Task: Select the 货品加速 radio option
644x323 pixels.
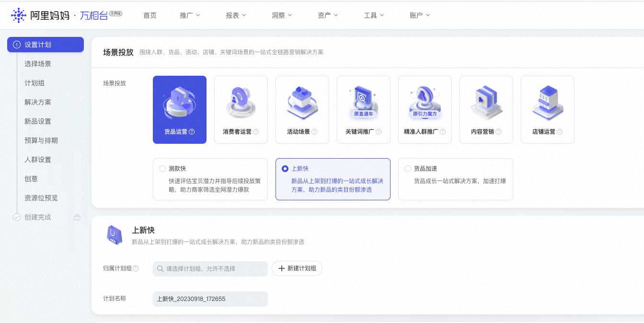Action: [x=408, y=169]
